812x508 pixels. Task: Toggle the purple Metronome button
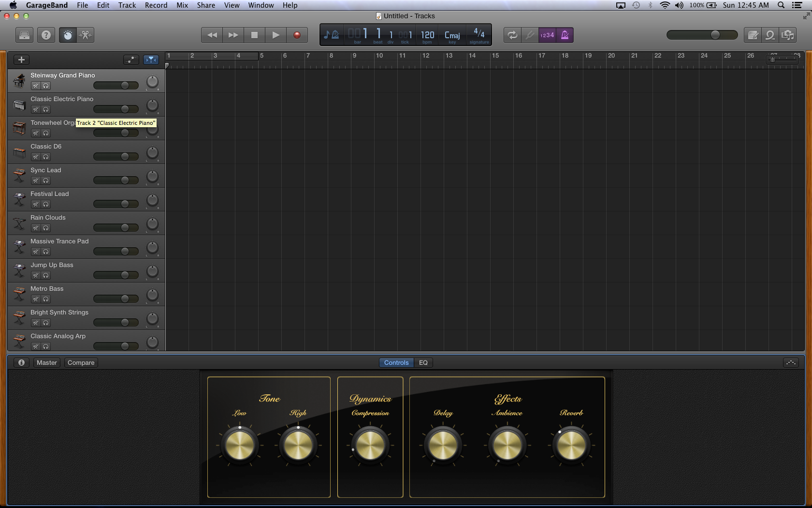(565, 35)
